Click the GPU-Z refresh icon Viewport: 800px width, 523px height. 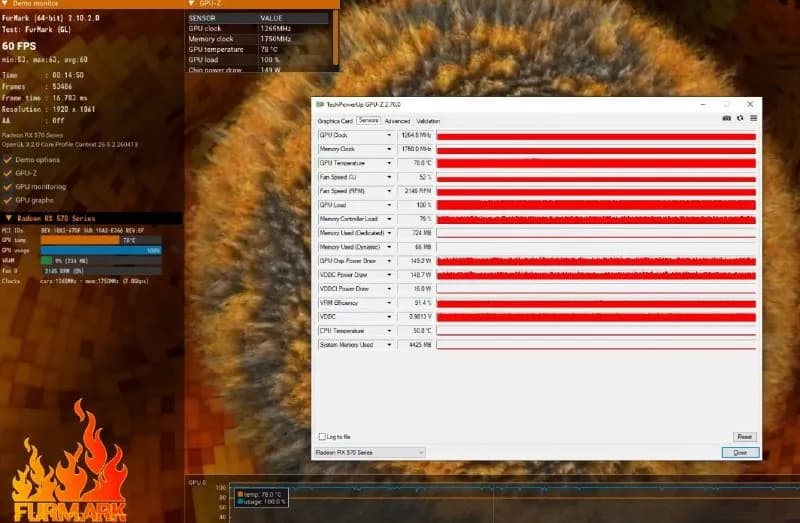740,118
